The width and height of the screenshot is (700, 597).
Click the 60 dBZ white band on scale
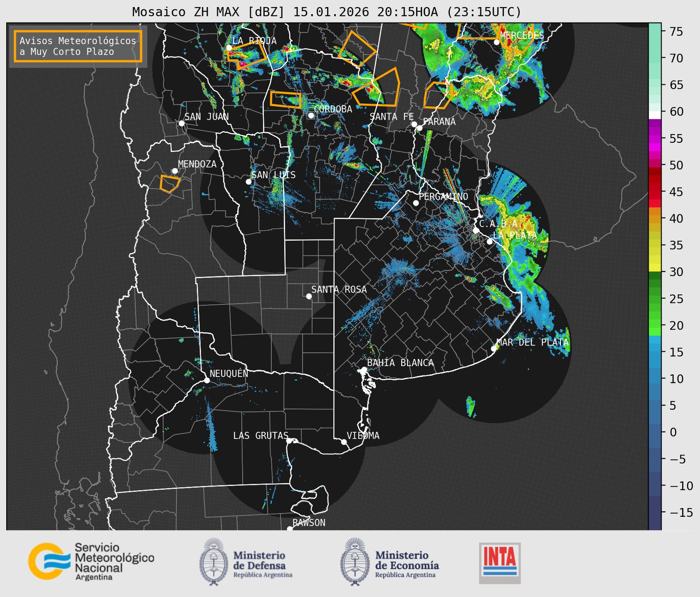(x=655, y=115)
